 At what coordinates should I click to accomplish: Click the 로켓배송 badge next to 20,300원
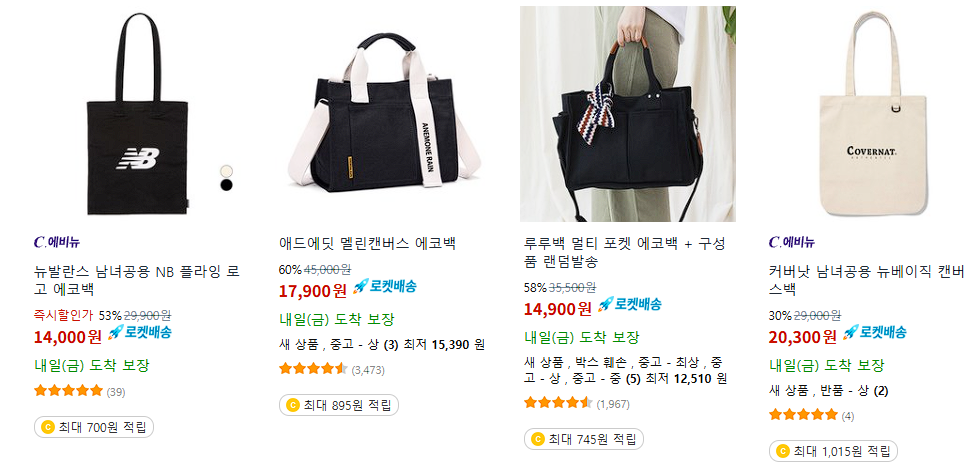(875, 332)
